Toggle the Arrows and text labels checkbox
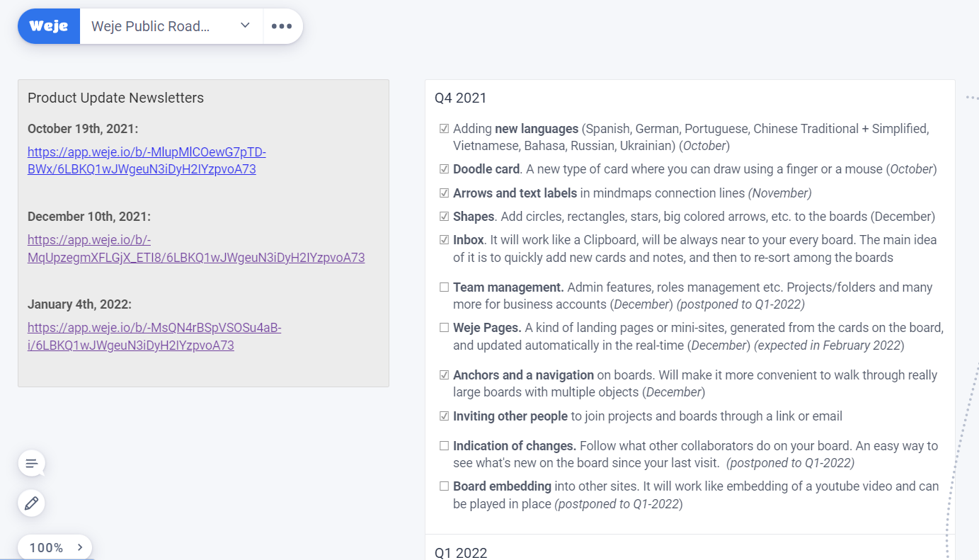 [x=444, y=193]
